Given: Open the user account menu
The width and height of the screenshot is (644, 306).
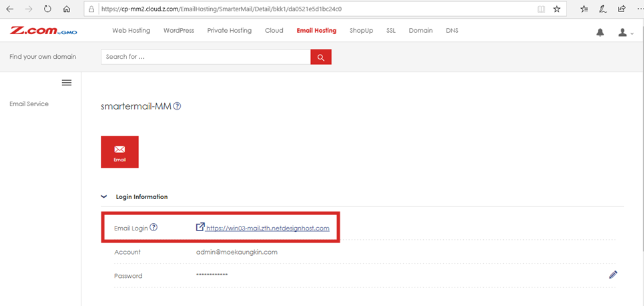Looking at the screenshot, I should point(626,33).
